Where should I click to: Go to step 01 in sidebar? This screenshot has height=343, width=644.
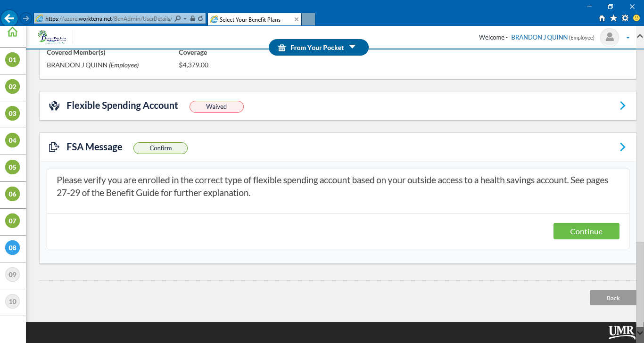tap(12, 60)
